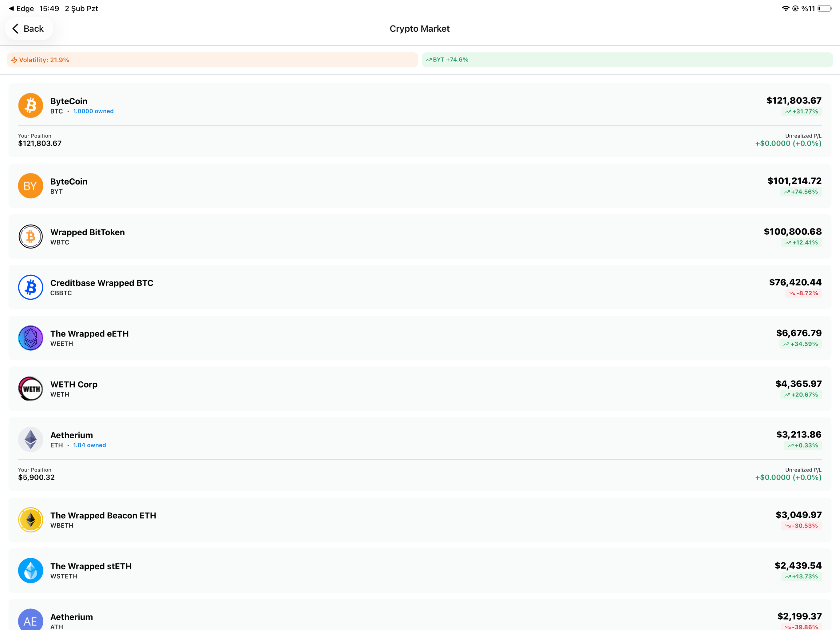Tap the +0.33% change badge
The height and width of the screenshot is (630, 840).
click(802, 445)
